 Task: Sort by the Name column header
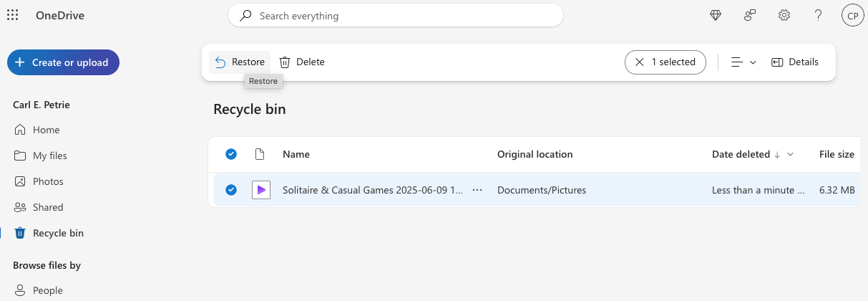tap(296, 154)
